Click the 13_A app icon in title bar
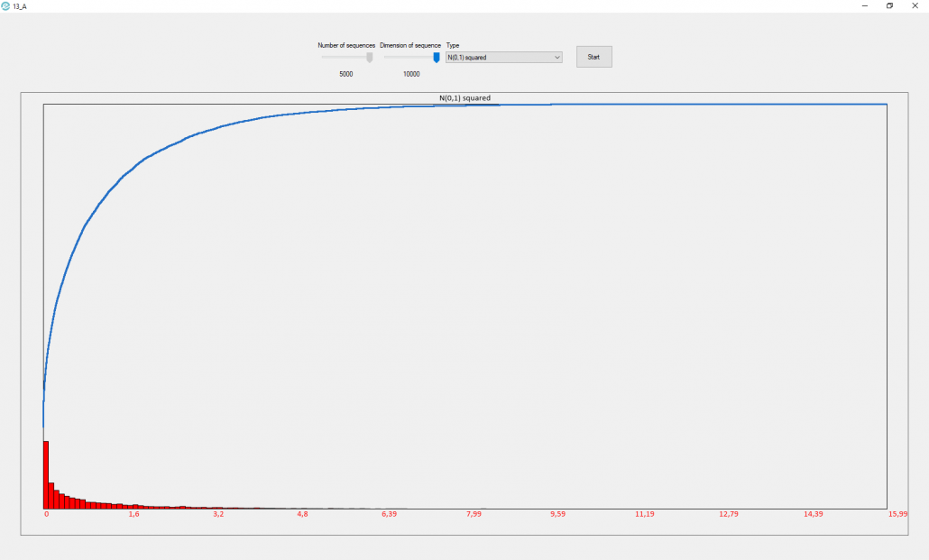929x560 pixels. pyautogui.click(x=6, y=5)
